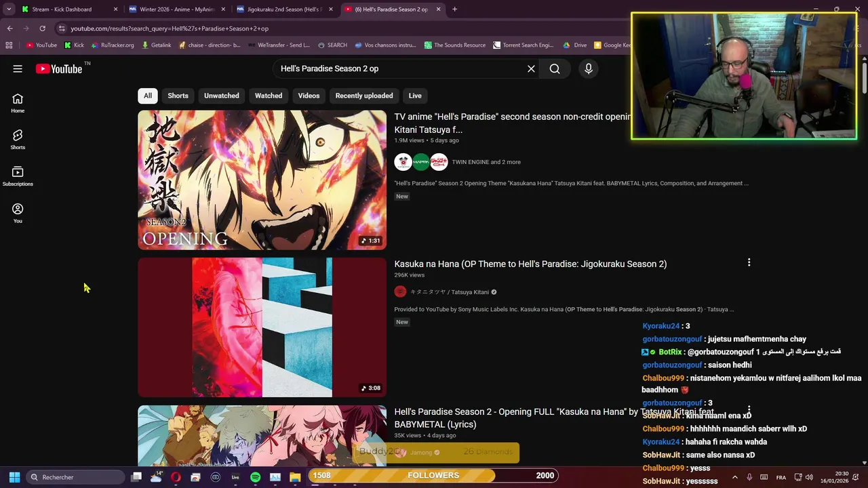Open the You section in the sidebar

point(18,213)
